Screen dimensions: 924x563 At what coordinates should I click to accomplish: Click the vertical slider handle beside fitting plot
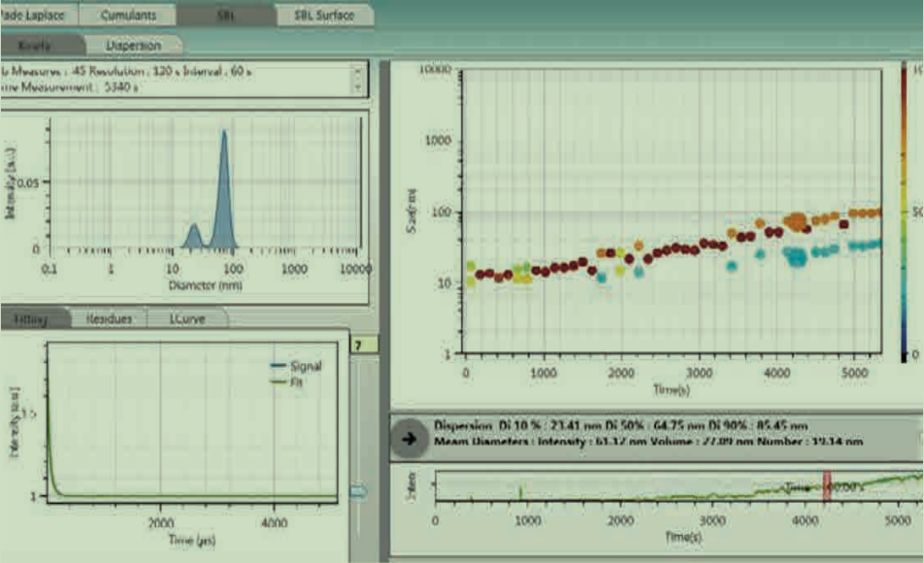(x=358, y=492)
